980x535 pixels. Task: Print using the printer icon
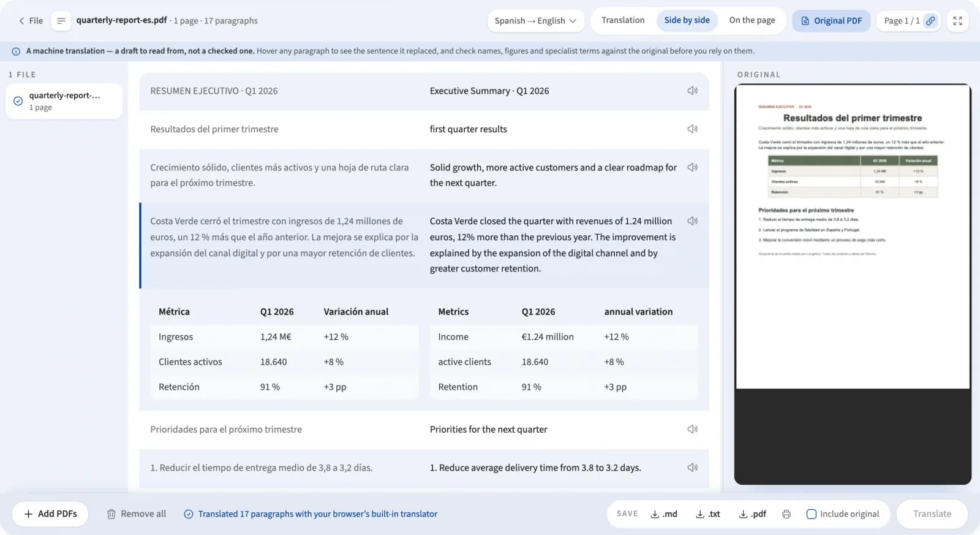point(786,514)
